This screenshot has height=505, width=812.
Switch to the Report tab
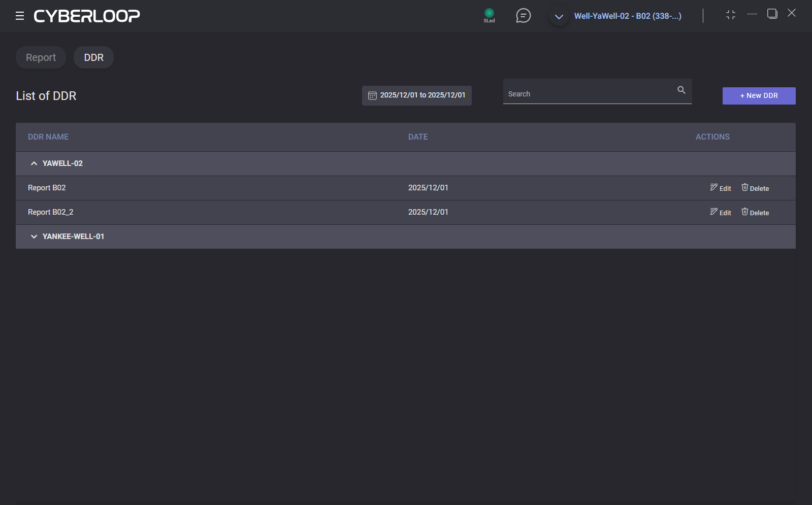(41, 57)
